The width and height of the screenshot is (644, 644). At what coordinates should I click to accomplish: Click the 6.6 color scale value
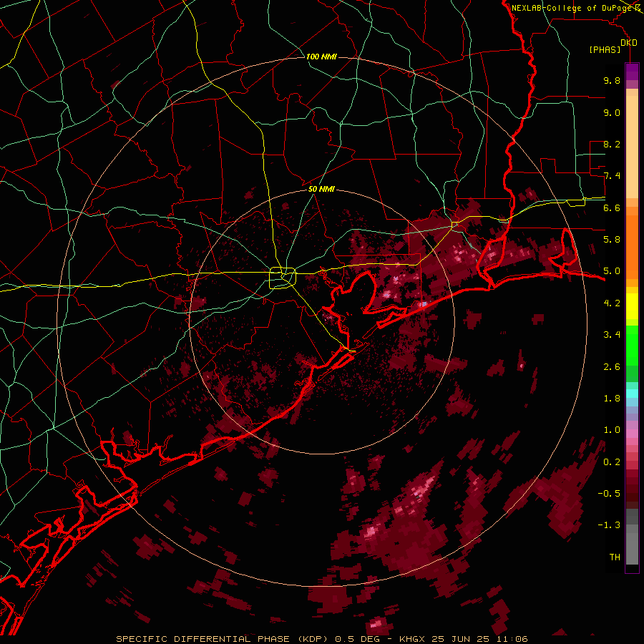coord(612,208)
